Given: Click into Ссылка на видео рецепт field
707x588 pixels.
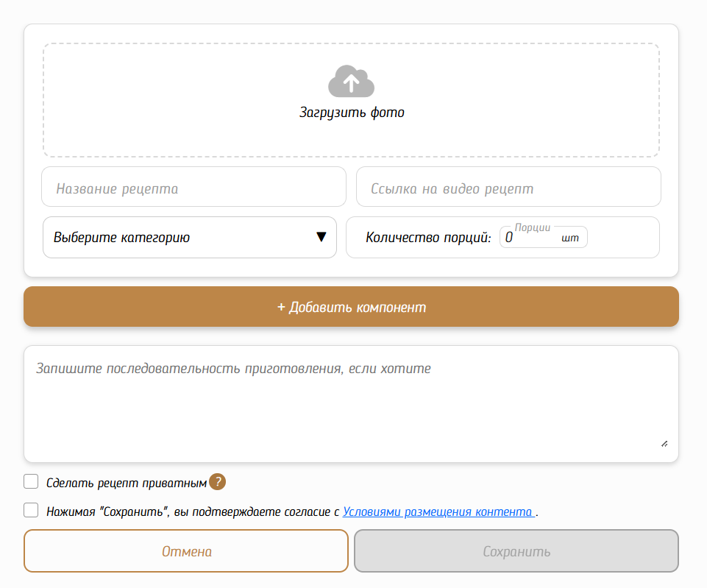Looking at the screenshot, I should [x=508, y=188].
